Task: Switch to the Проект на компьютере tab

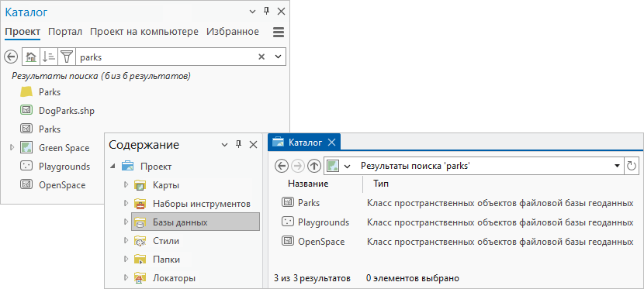Action: coord(144,32)
